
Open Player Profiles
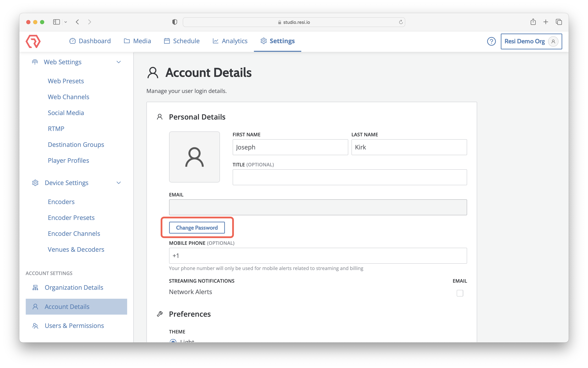(x=68, y=160)
